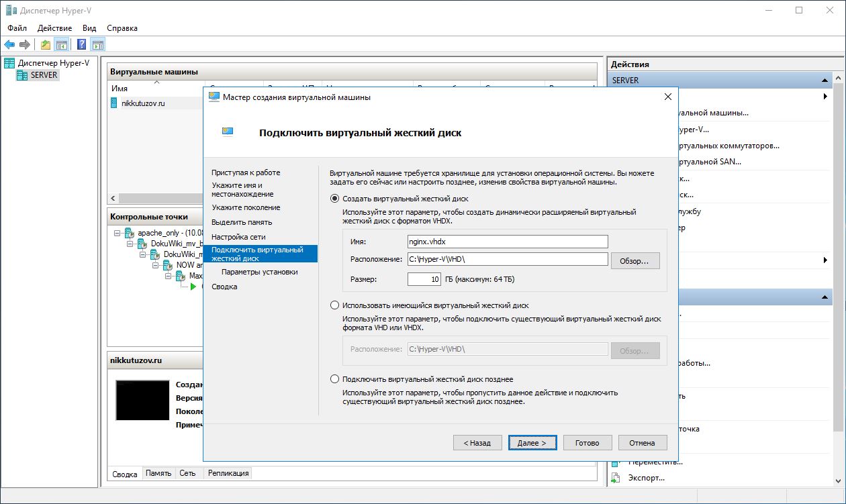846x504 pixels.
Task: Collapse the NOW checkpoint tree node
Action: click(x=156, y=265)
